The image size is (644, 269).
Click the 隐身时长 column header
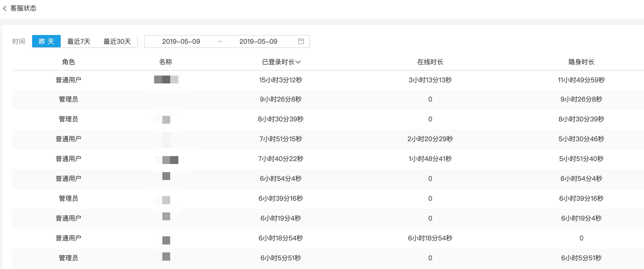(581, 62)
